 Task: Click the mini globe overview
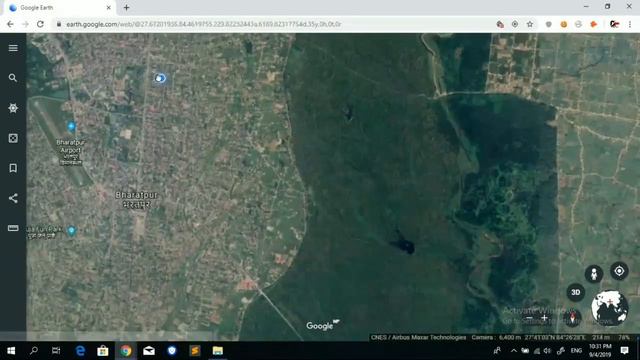click(x=610, y=308)
